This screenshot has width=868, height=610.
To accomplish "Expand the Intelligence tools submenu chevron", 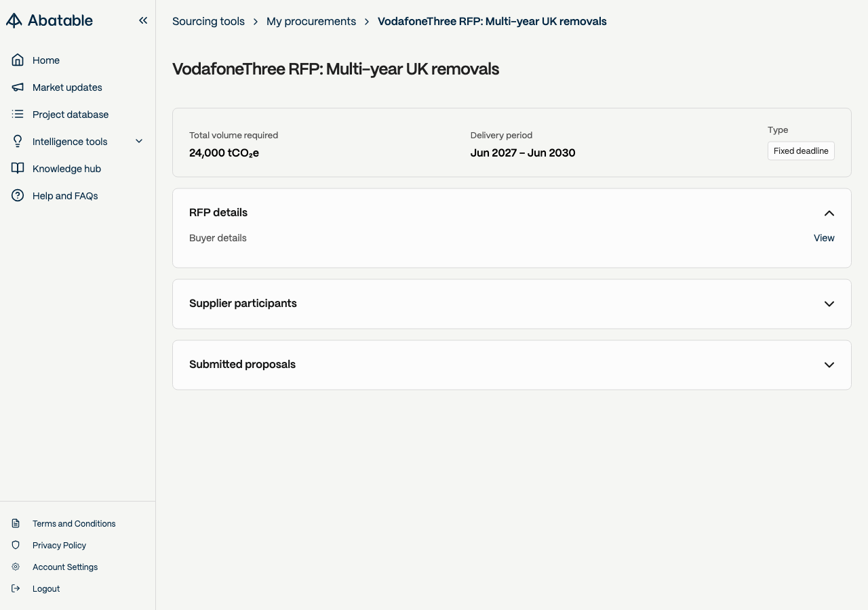I will click(139, 141).
